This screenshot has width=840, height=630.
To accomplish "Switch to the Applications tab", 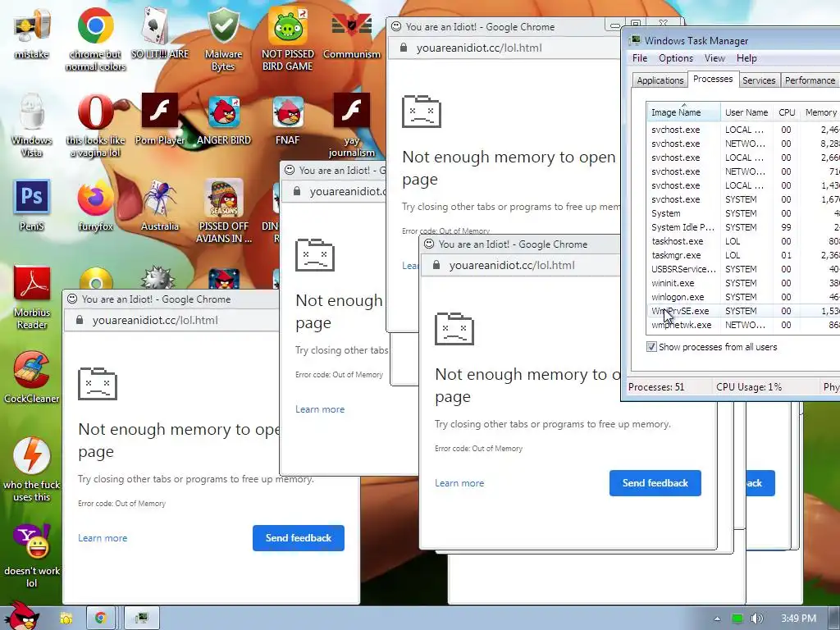I will tap(660, 80).
